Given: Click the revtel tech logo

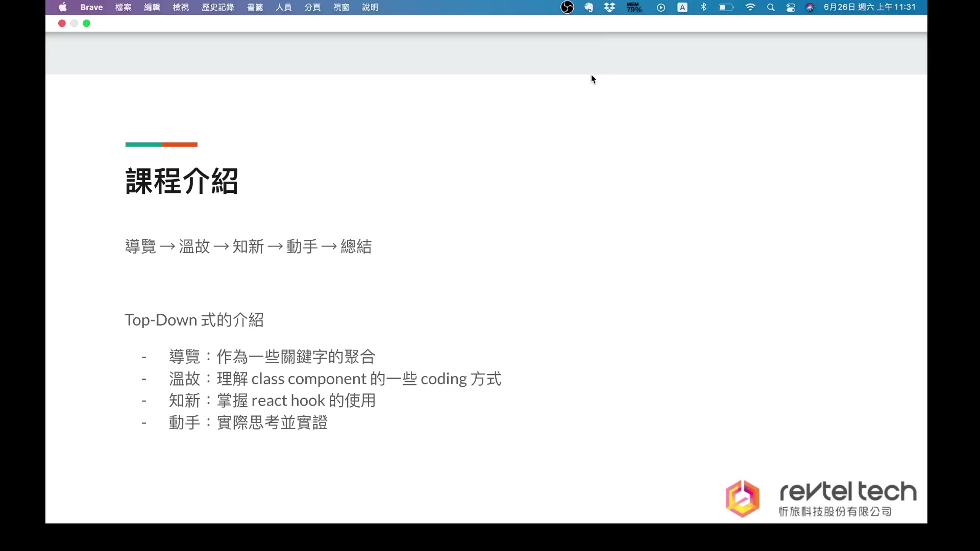Looking at the screenshot, I should click(821, 498).
